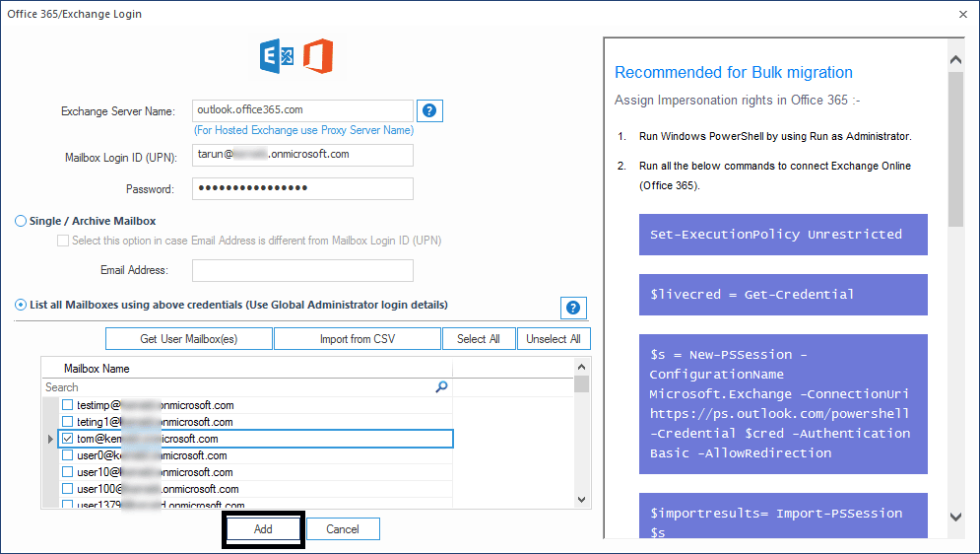Click help icon beside Exchange Server Name
This screenshot has width=980, height=554.
429,110
